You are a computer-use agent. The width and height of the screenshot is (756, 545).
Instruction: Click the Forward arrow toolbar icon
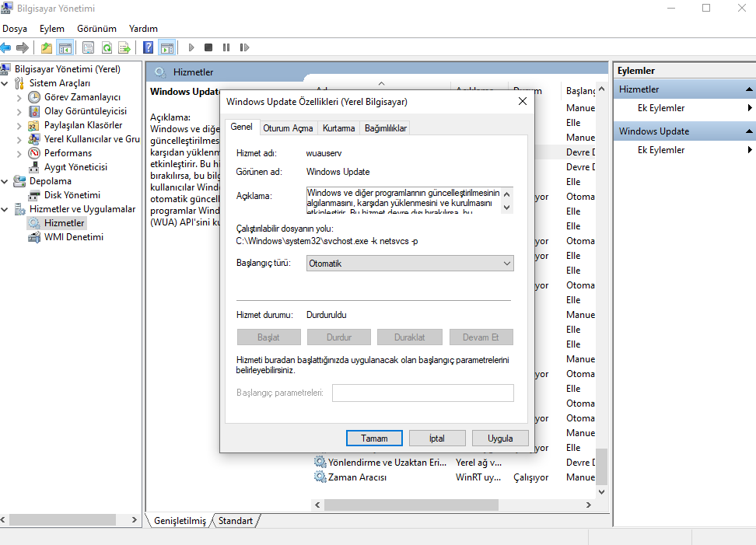coord(23,47)
